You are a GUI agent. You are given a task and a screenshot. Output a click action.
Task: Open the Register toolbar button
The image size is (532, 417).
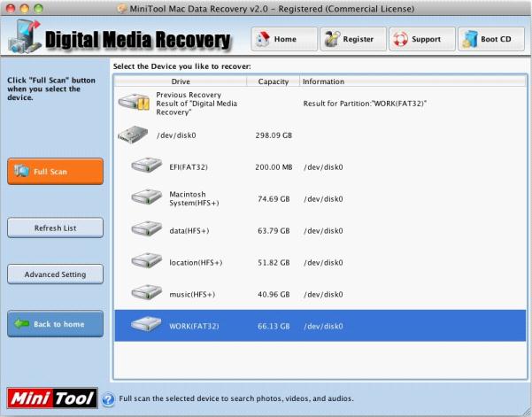click(353, 39)
